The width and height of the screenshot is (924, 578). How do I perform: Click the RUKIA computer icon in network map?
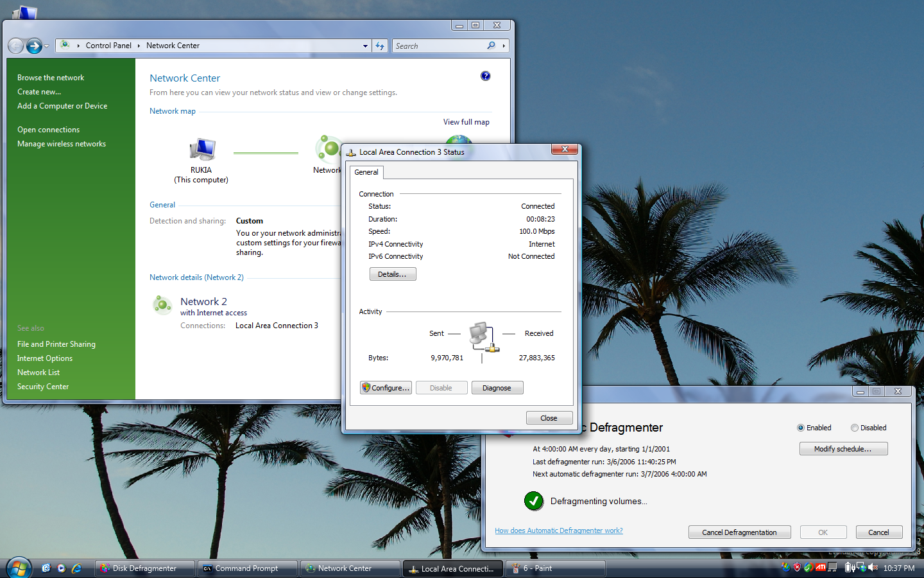click(201, 150)
